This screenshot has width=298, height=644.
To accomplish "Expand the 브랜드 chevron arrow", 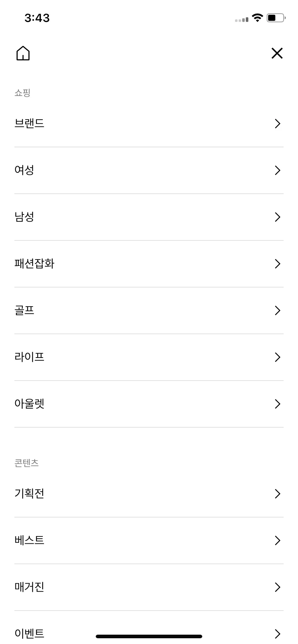I will 277,124.
